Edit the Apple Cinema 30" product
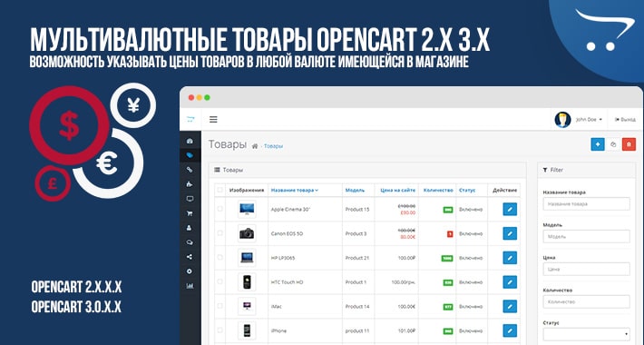644x345 pixels. (x=510, y=210)
